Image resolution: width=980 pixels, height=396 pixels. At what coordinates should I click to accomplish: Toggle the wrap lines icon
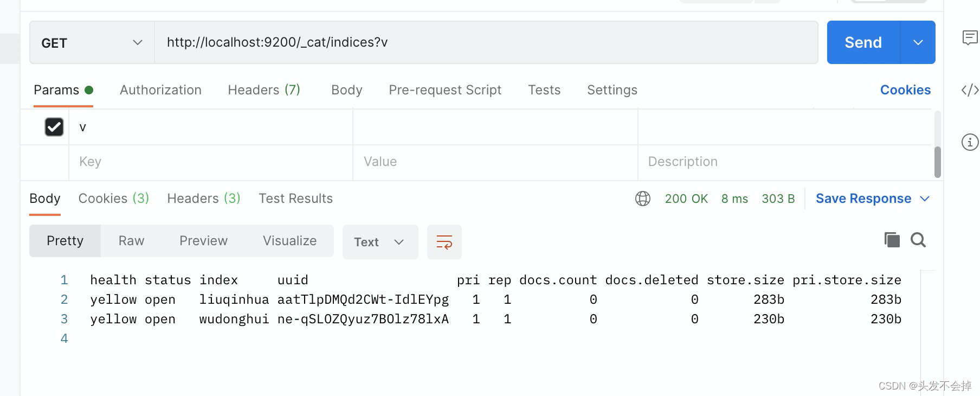pos(444,242)
